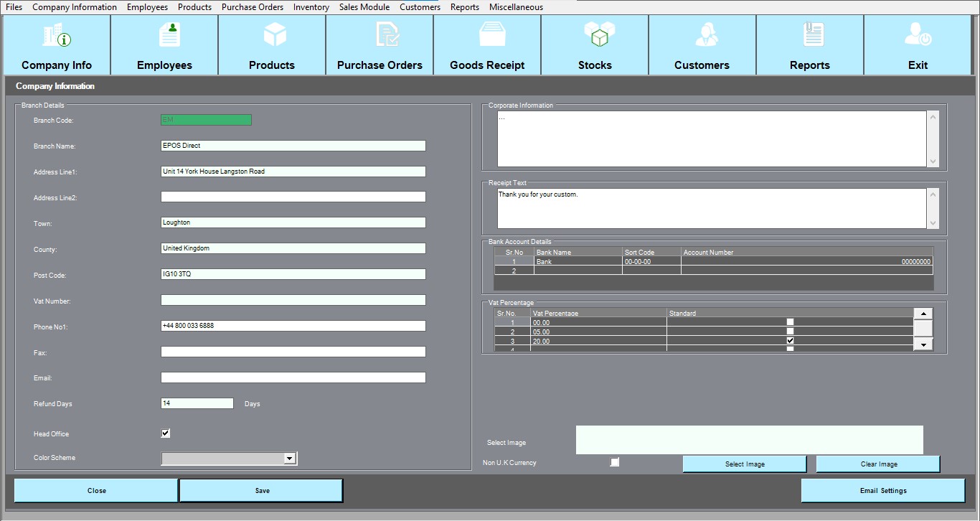Viewport: 980px width, 521px height.
Task: Open Email Settings button
Action: [882, 491]
